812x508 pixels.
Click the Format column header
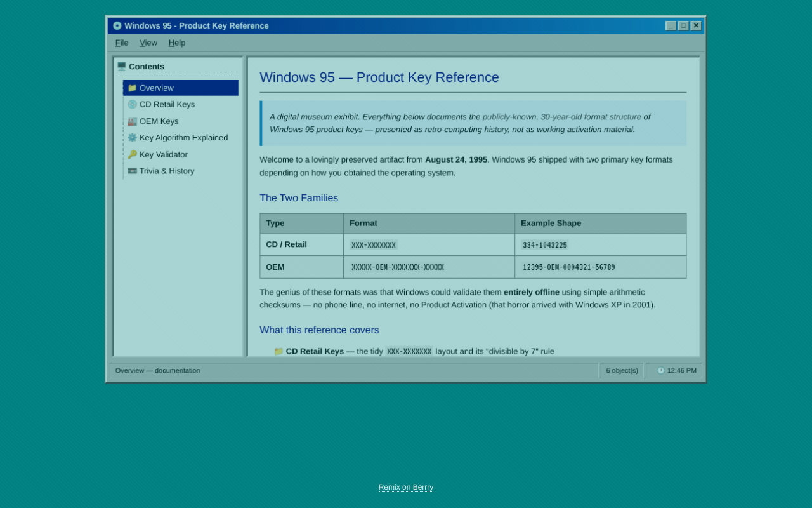429,224
